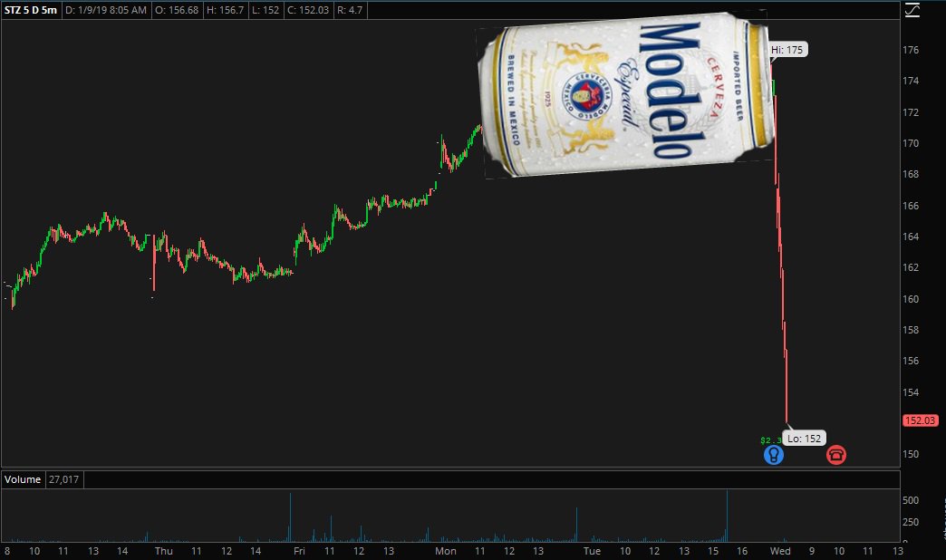The height and width of the screenshot is (560, 946).
Task: Click the 500 volume axis label
Action: point(911,500)
